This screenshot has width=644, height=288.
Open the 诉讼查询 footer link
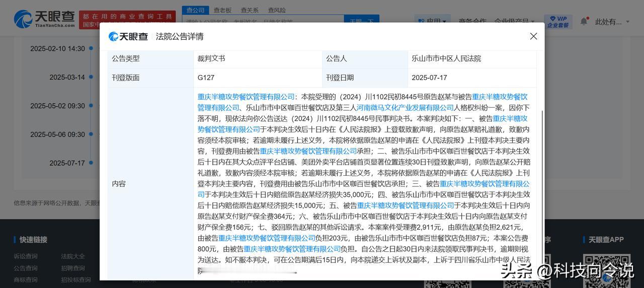coord(26,256)
